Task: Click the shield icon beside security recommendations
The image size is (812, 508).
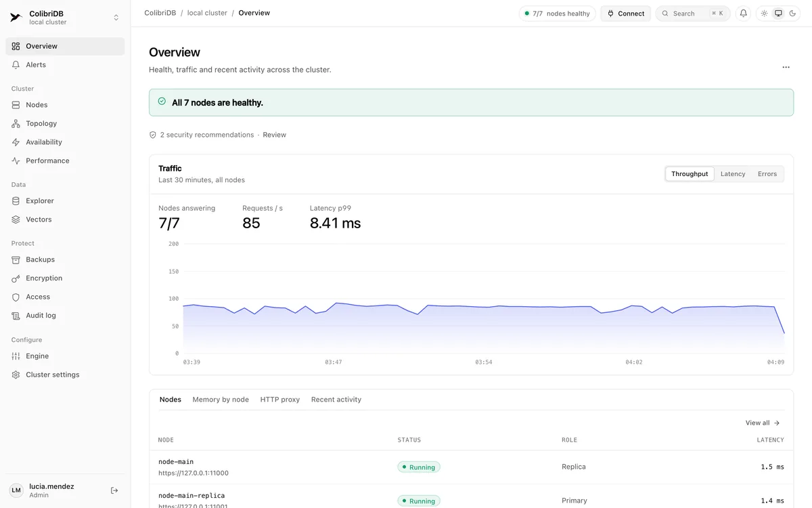Action: [x=153, y=135]
